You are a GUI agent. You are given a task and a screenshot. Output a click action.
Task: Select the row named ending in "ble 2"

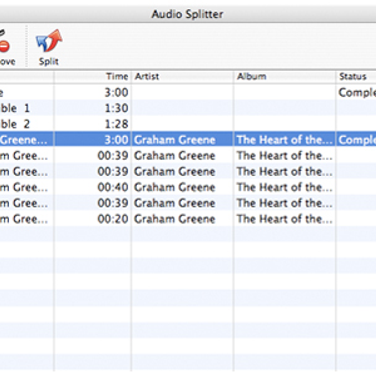[x=188, y=124]
